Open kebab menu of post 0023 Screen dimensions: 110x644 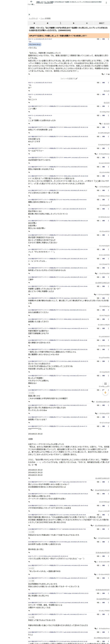[x=108, y=310]
